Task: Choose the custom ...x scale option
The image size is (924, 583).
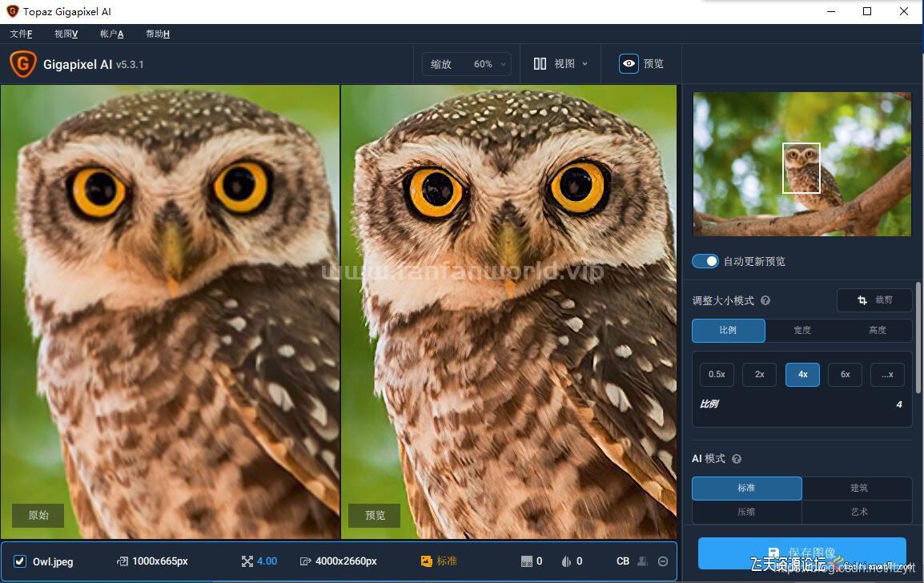Action: click(x=886, y=374)
